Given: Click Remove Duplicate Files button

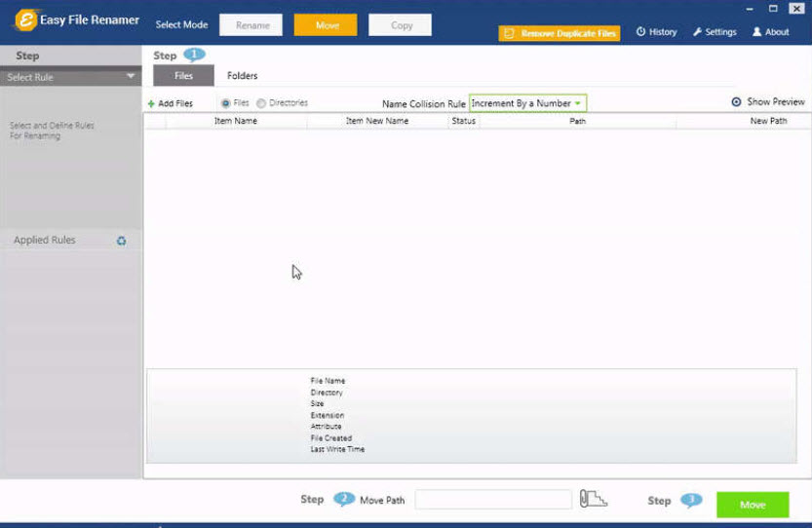Looking at the screenshot, I should 560,33.
